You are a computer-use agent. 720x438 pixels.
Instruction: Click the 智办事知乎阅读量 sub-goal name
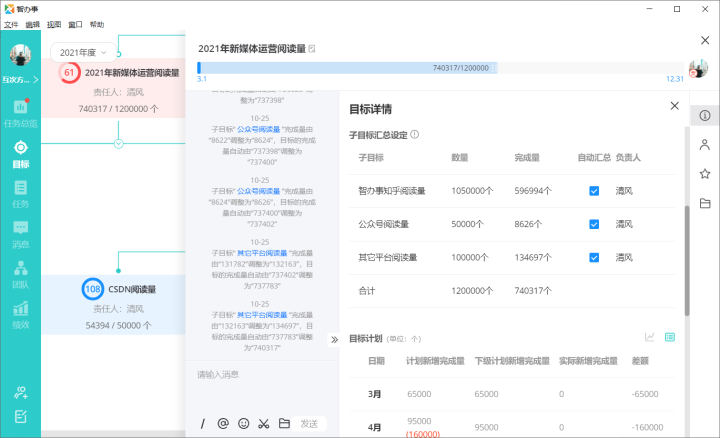[x=392, y=191]
